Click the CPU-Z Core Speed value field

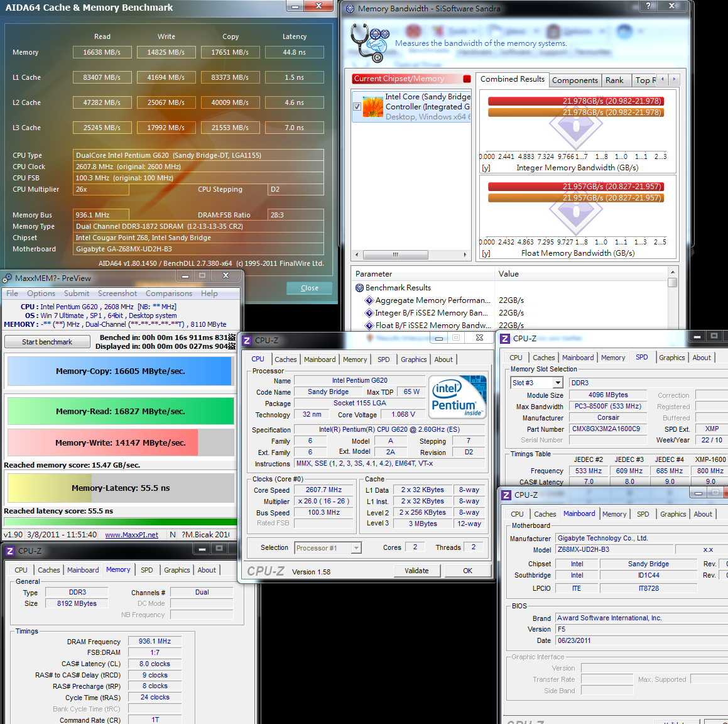point(323,490)
